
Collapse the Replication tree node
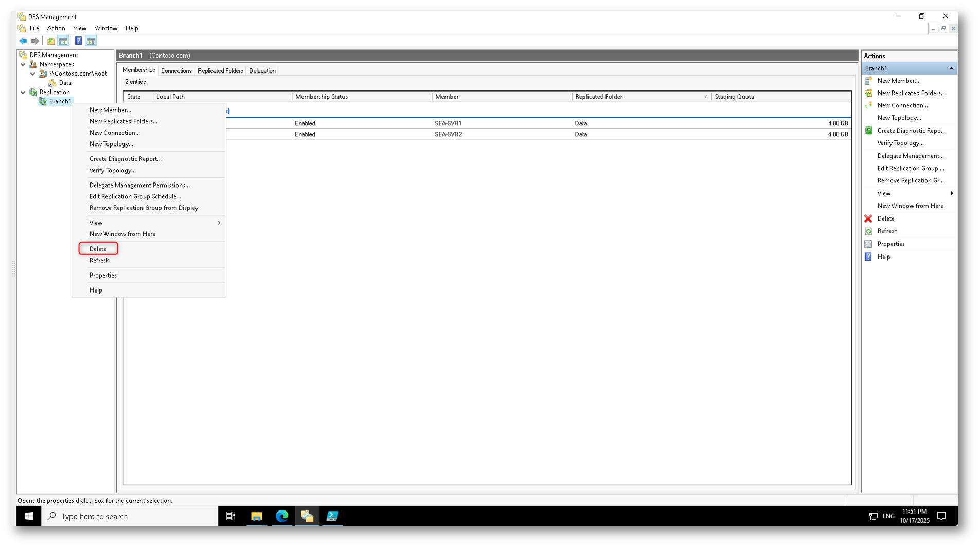(23, 93)
